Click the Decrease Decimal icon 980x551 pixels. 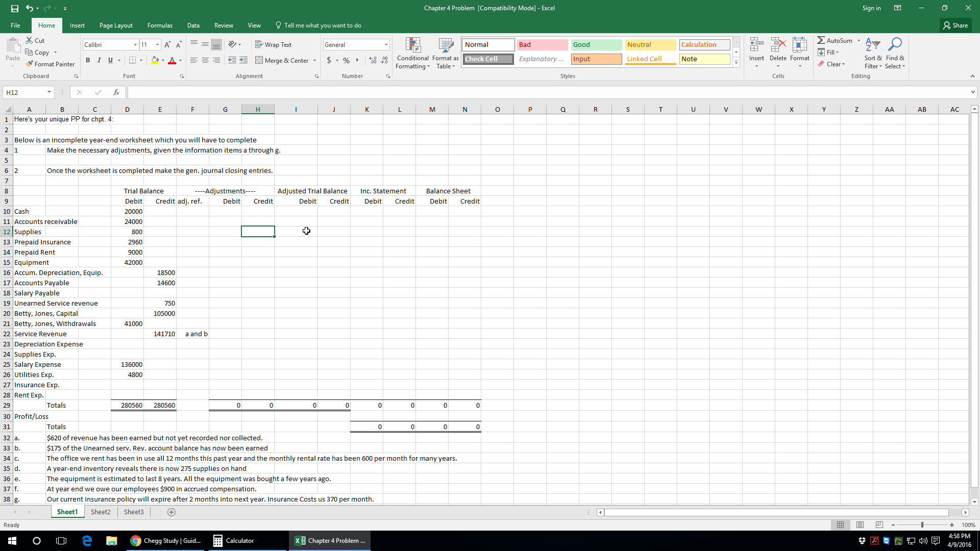(x=384, y=60)
